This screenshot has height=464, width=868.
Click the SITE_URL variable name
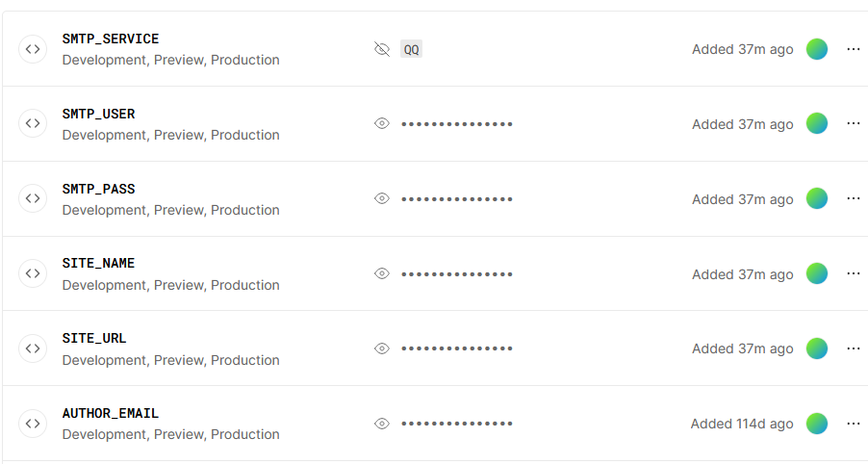[94, 339]
